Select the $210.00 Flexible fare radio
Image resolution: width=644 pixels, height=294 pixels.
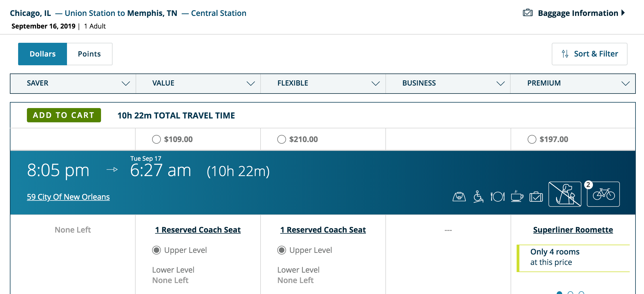(x=282, y=139)
